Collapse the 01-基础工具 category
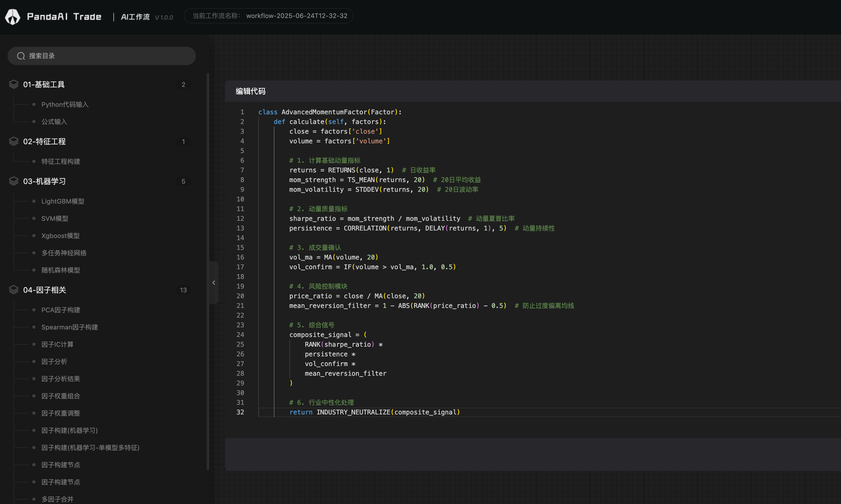Viewport: 841px width, 504px height. coord(44,84)
